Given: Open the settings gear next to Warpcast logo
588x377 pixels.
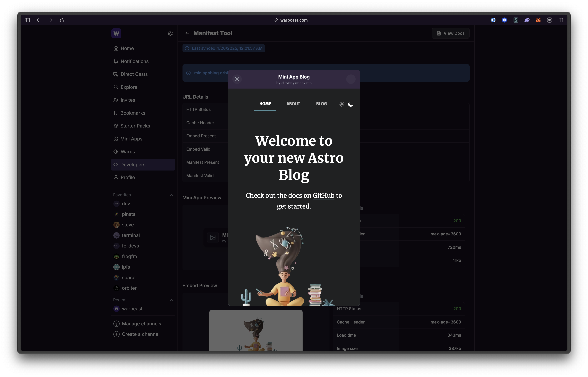Looking at the screenshot, I should [170, 33].
